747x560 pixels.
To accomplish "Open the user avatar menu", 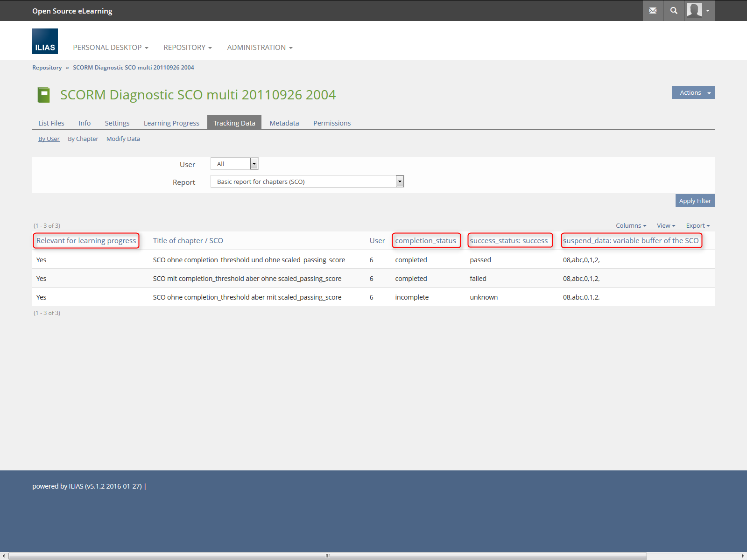I will [699, 11].
